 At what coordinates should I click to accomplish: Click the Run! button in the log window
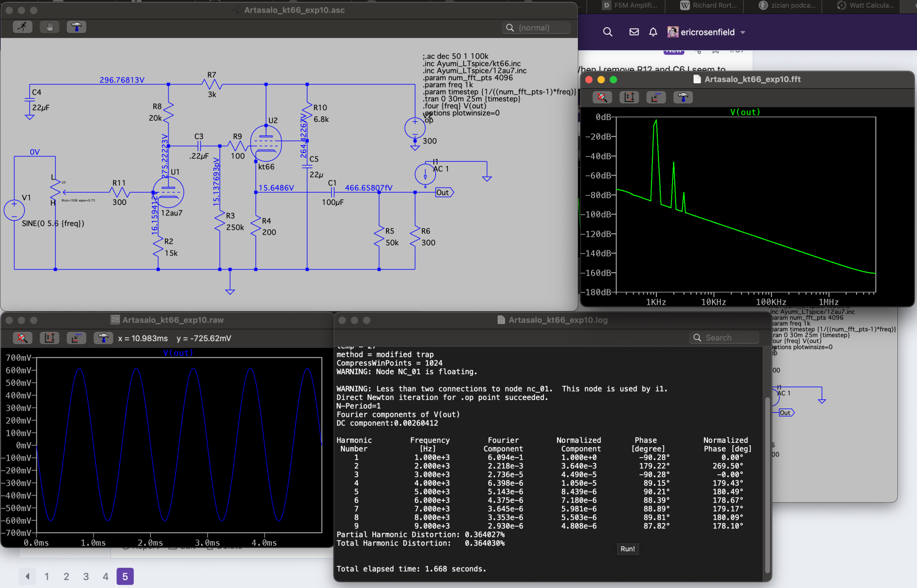pyautogui.click(x=628, y=549)
